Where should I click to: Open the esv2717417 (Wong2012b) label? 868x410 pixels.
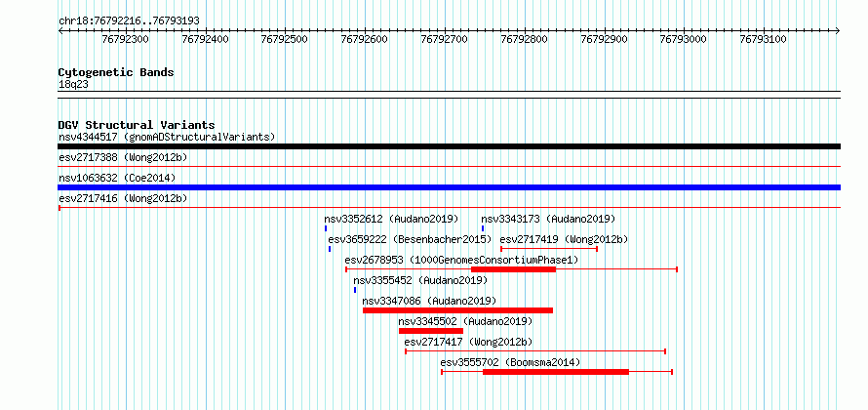pyautogui.click(x=468, y=342)
